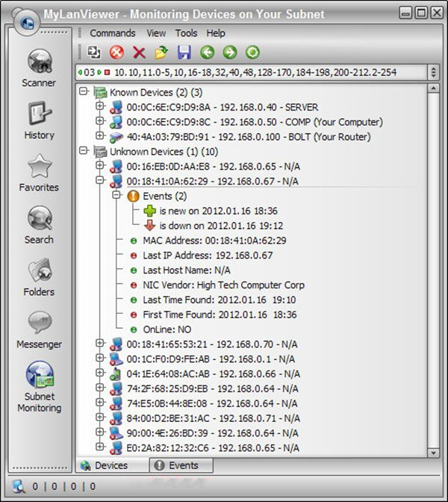
Task: Open the Tools menu
Action: (186, 33)
